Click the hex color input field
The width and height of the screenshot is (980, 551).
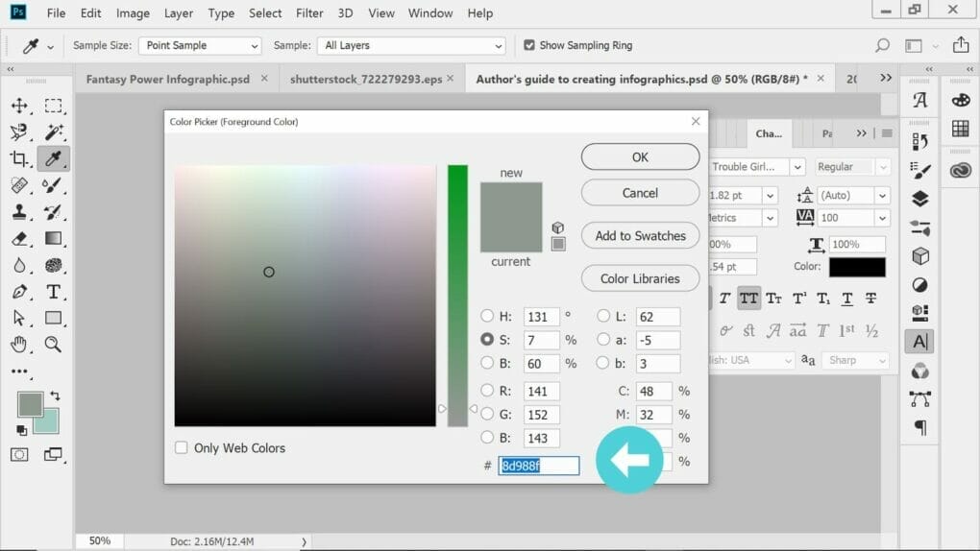coord(538,466)
